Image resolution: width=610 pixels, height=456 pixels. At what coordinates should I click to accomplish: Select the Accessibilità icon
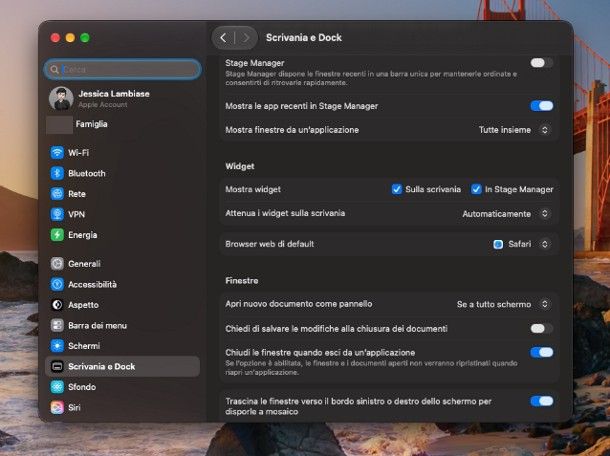(x=57, y=284)
